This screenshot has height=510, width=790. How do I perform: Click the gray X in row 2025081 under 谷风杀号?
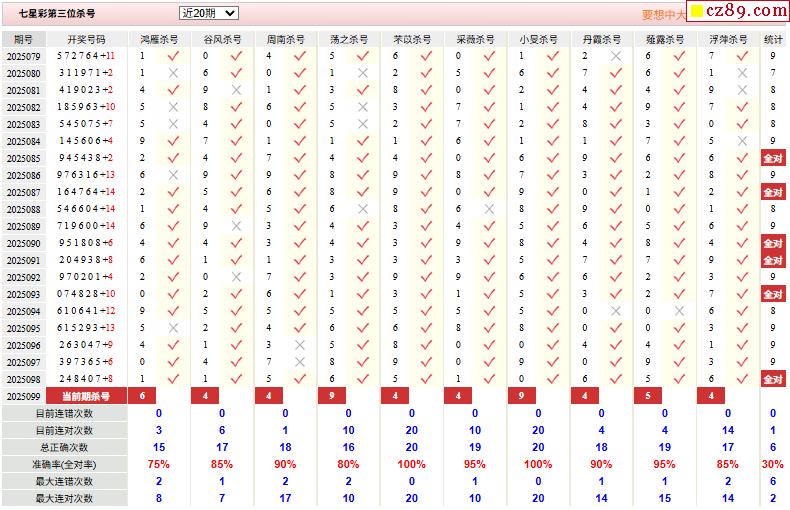click(x=236, y=90)
